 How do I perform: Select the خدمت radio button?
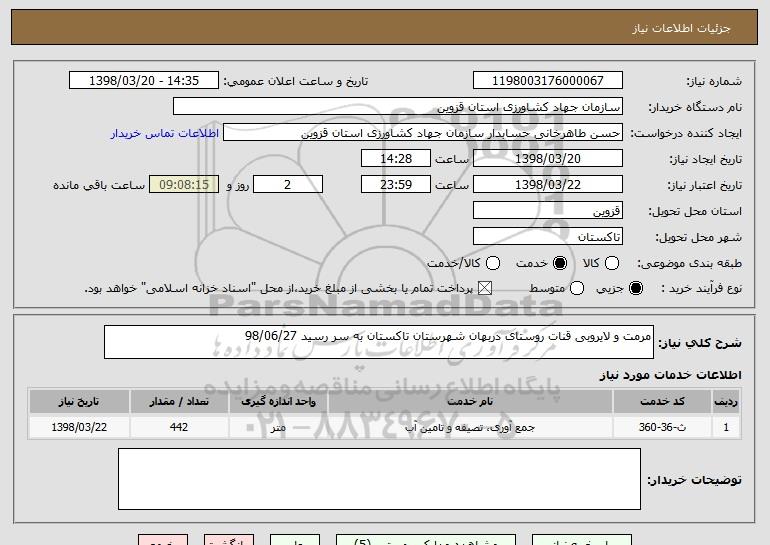560,263
